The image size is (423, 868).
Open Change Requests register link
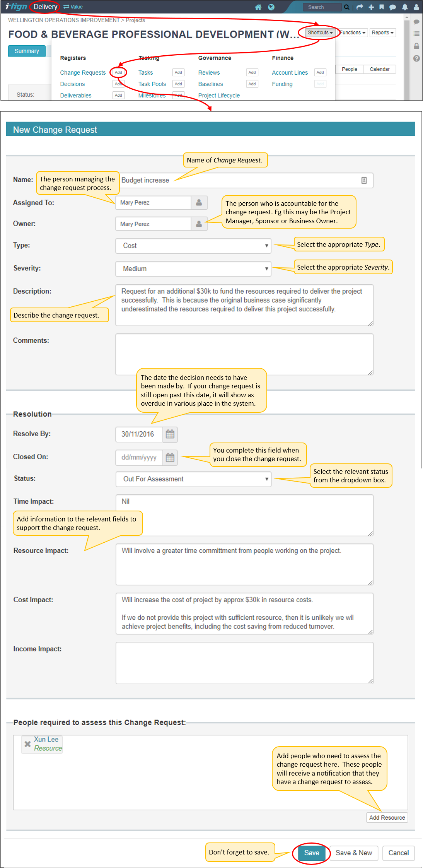tap(83, 73)
